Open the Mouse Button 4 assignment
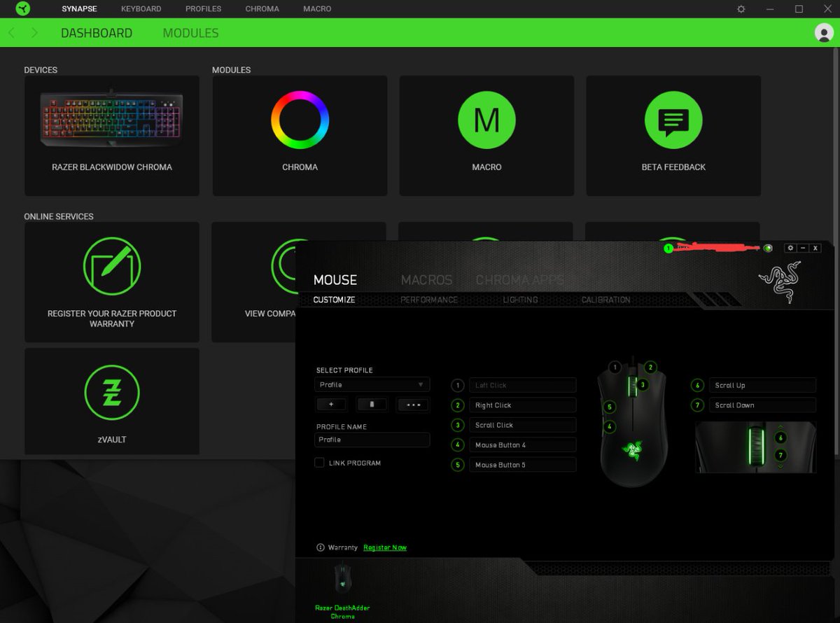The height and width of the screenshot is (623, 840). [x=522, y=445]
